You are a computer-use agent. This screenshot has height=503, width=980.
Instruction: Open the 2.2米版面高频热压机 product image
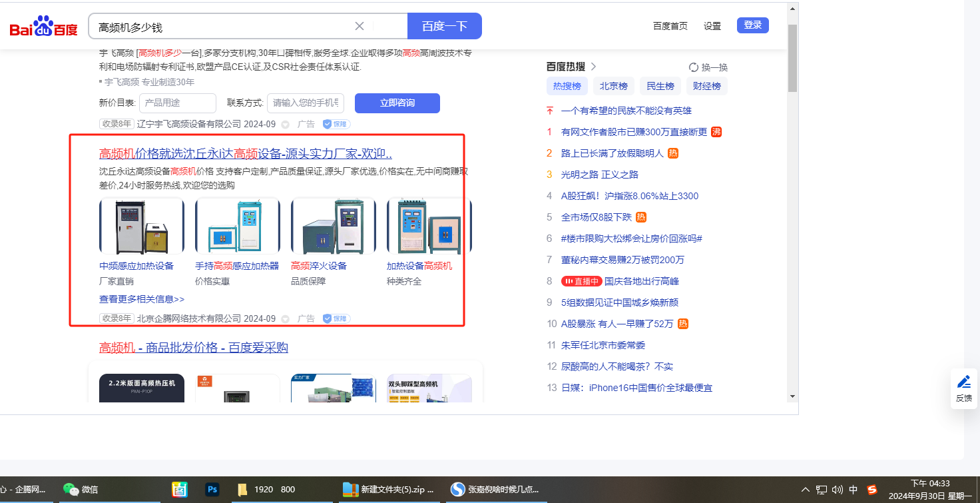tap(142, 388)
